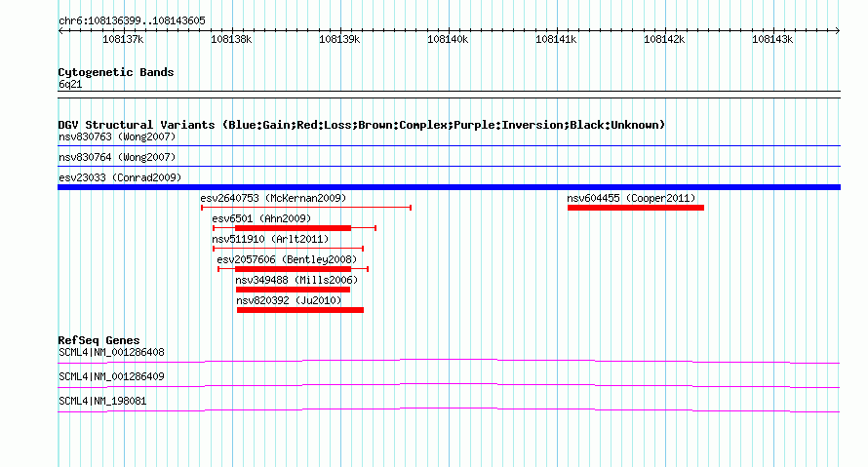This screenshot has height=467, width=868.
Task: Click the 108141k ruler tick label
Action: coord(556,39)
